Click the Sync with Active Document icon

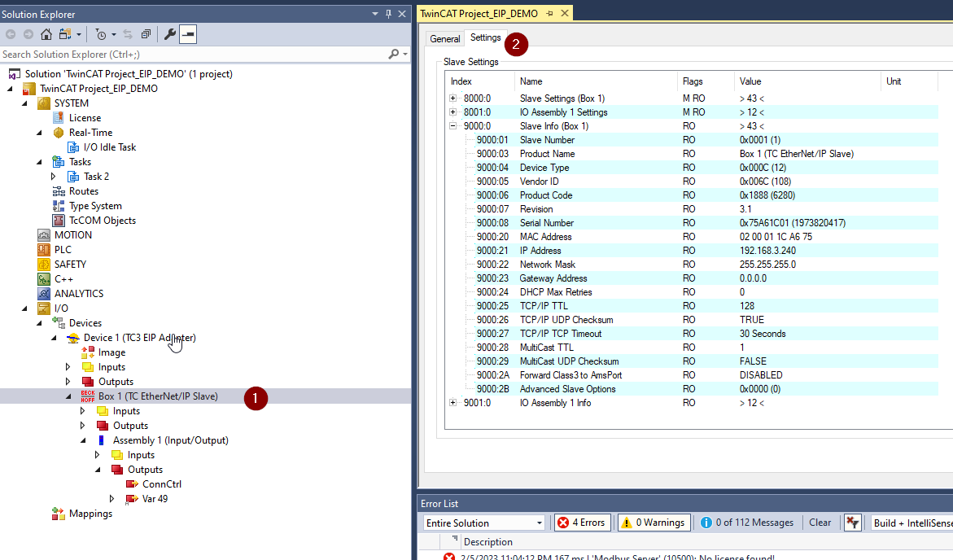click(x=128, y=35)
